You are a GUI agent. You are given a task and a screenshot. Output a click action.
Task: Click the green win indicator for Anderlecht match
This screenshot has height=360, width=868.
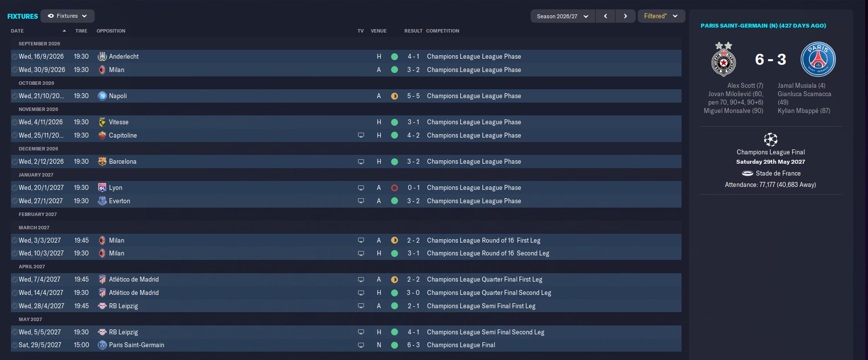[x=395, y=57]
